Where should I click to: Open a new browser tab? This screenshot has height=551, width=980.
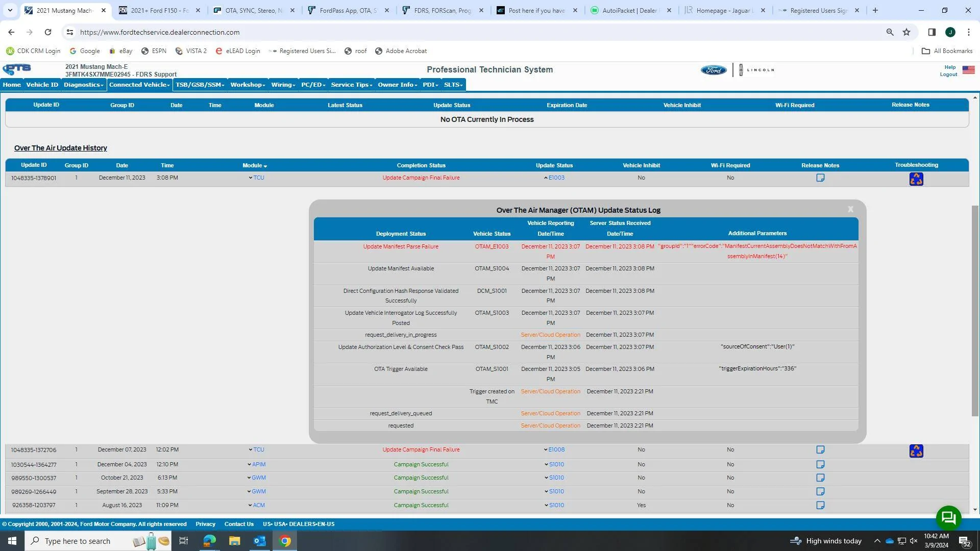pyautogui.click(x=875, y=10)
